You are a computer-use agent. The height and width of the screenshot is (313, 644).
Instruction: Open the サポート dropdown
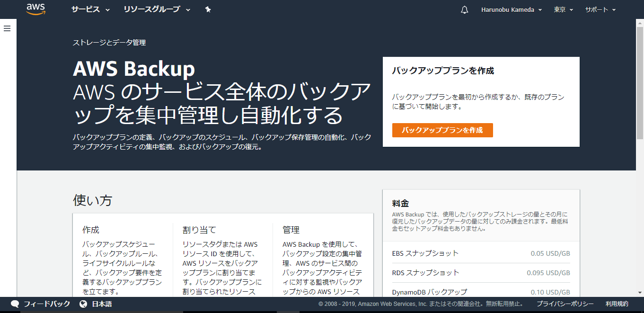point(600,9)
